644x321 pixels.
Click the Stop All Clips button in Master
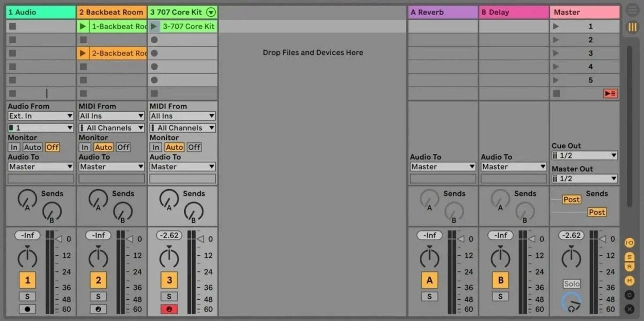557,94
